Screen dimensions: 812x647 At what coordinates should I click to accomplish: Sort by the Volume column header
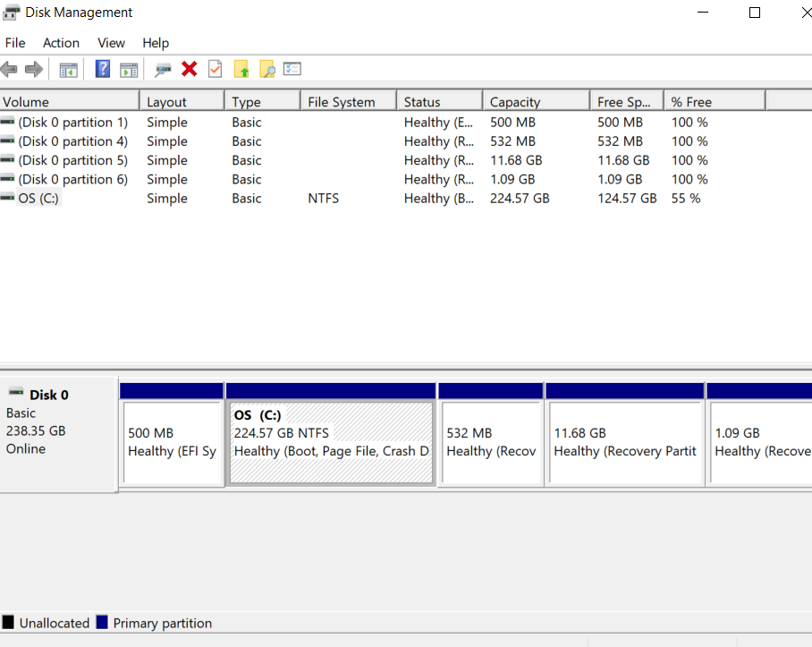click(70, 101)
